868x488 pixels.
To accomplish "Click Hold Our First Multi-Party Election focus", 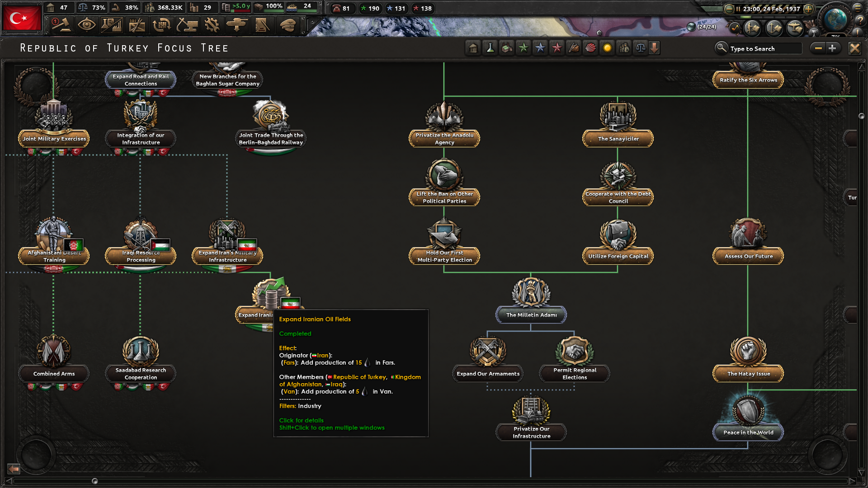I will pyautogui.click(x=444, y=256).
